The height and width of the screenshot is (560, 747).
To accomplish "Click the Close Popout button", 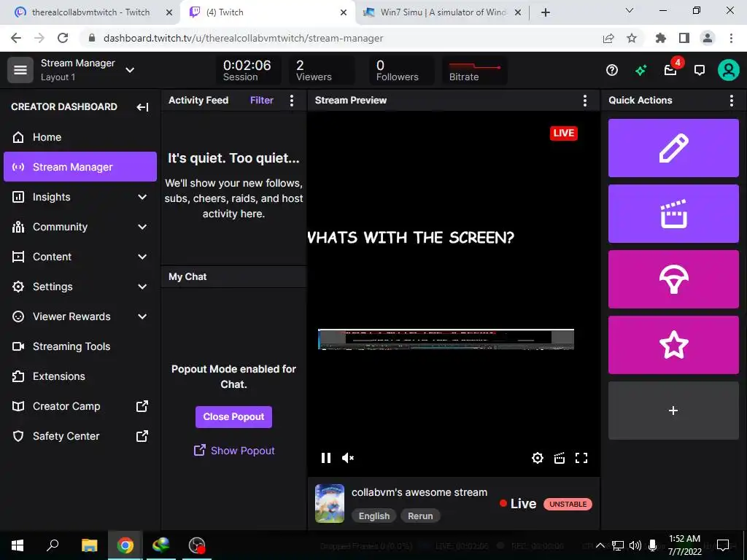I will click(233, 417).
